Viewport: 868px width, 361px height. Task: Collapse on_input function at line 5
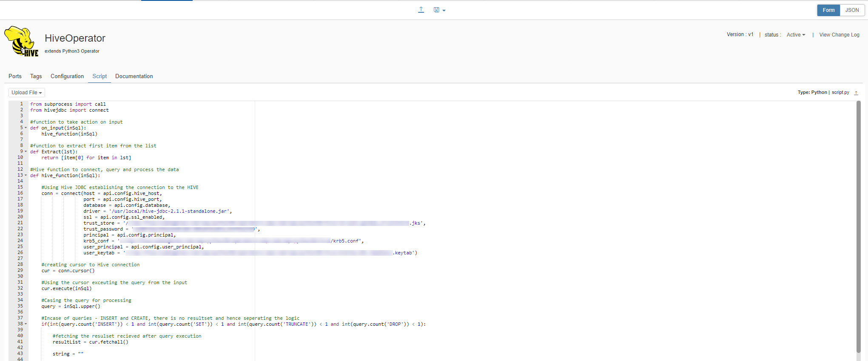26,128
